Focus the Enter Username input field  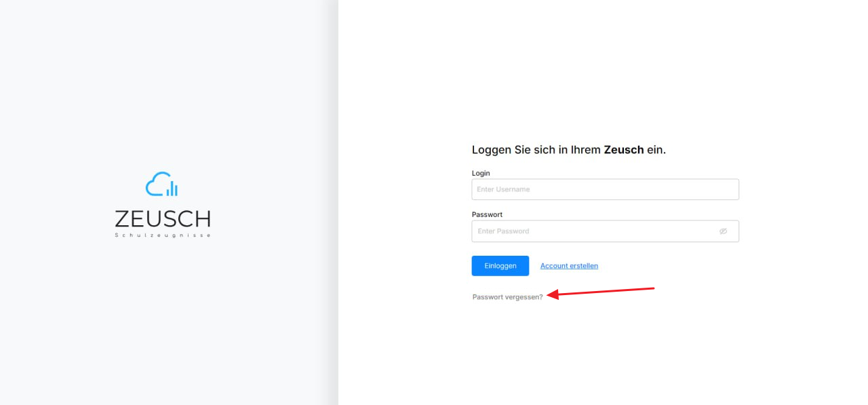point(605,189)
